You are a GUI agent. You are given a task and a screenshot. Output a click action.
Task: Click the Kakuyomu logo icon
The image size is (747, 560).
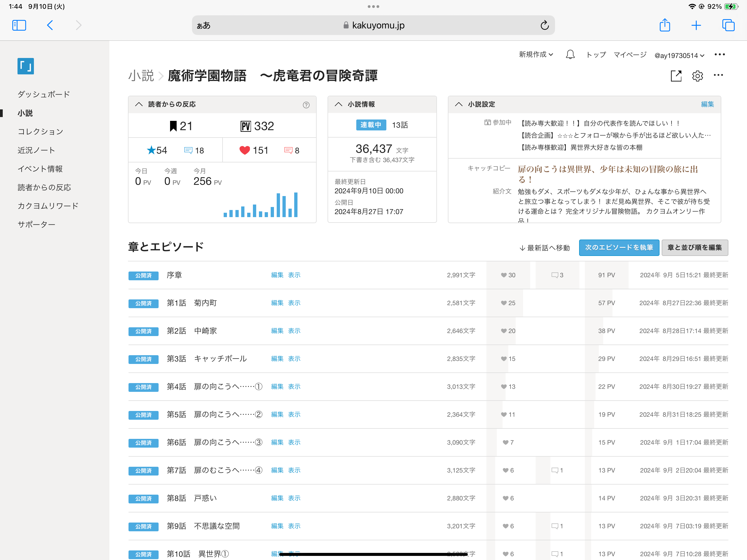[26, 66]
